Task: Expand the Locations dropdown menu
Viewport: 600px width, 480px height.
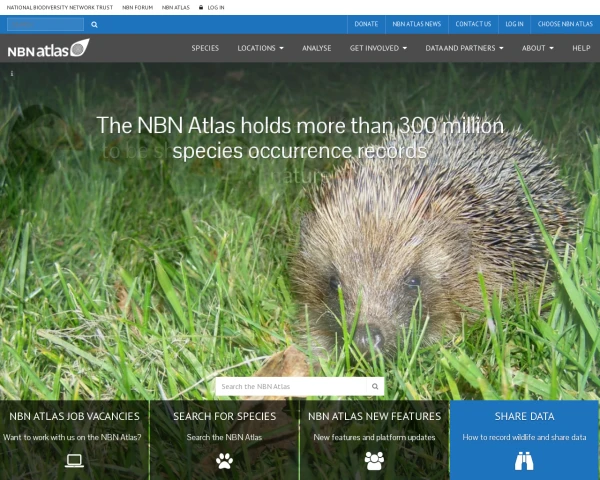Action: [260, 48]
